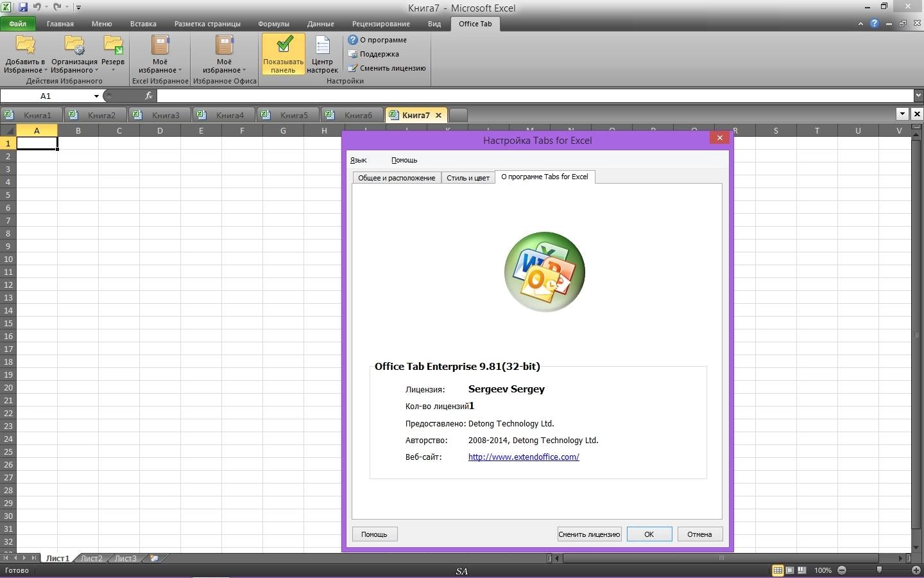Click Добавить в Избранное icon

point(26,45)
